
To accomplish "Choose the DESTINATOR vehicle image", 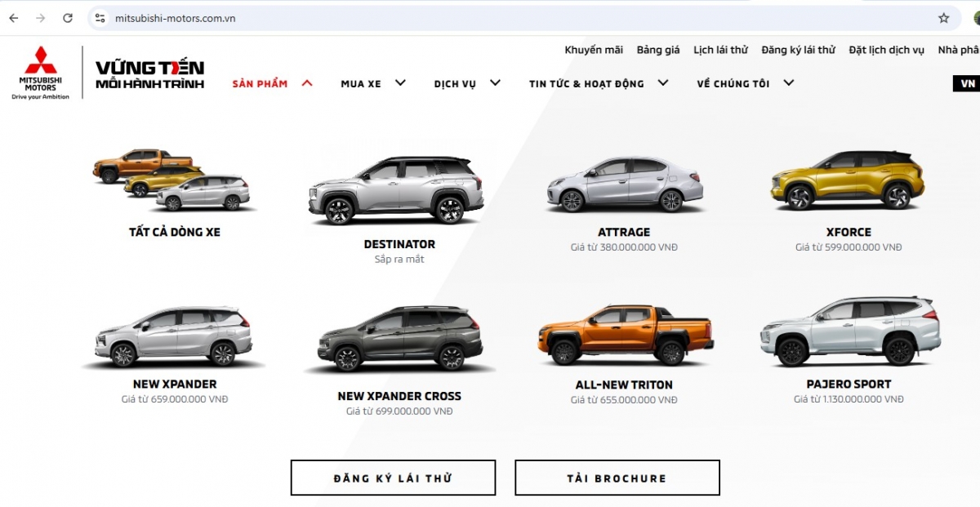I will pos(396,191).
